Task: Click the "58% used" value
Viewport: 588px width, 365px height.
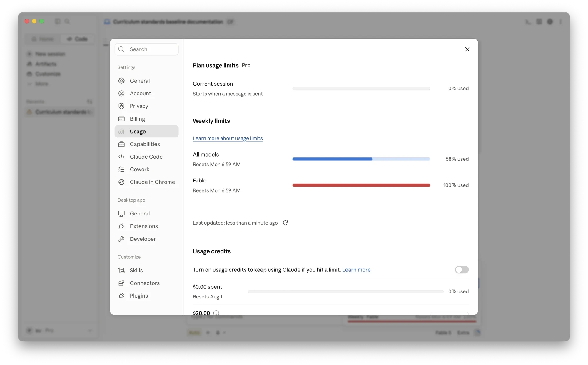Action: point(457,159)
